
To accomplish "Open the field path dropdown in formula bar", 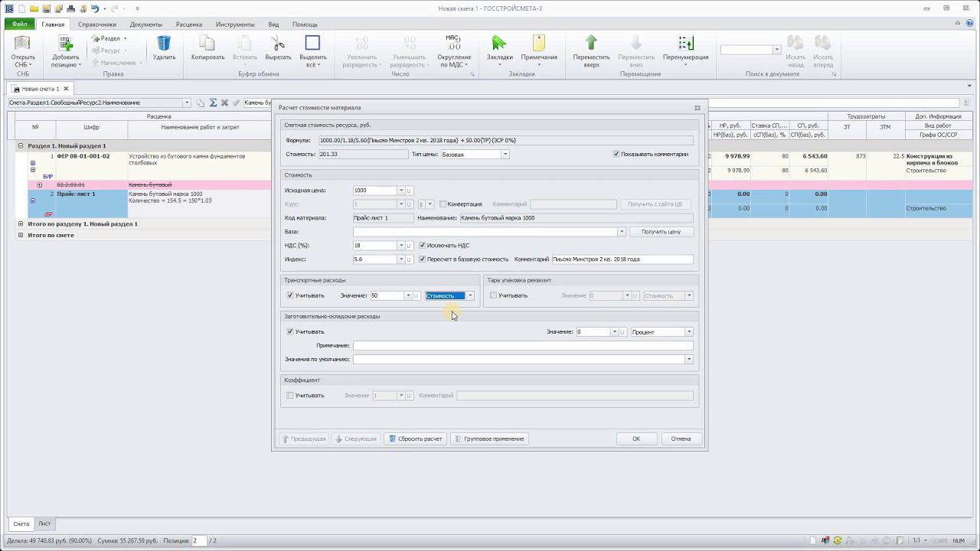I will (187, 103).
